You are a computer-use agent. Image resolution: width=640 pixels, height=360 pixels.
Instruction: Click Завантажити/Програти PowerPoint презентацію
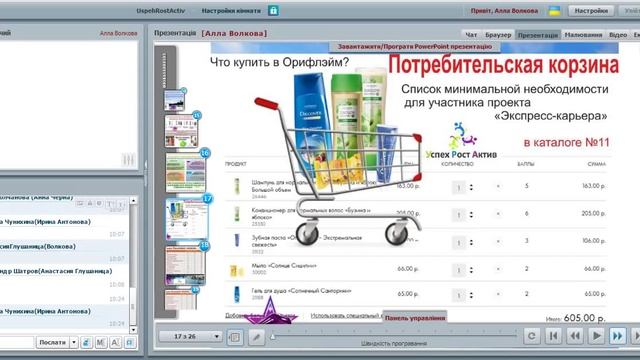tap(415, 47)
